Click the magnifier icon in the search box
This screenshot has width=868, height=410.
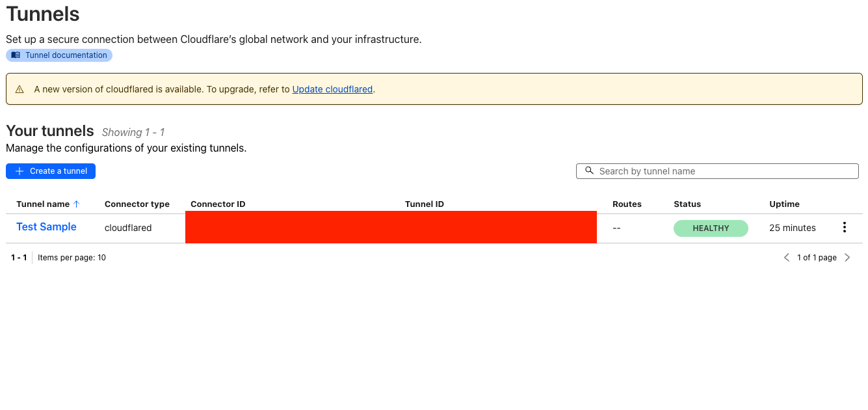pos(589,171)
